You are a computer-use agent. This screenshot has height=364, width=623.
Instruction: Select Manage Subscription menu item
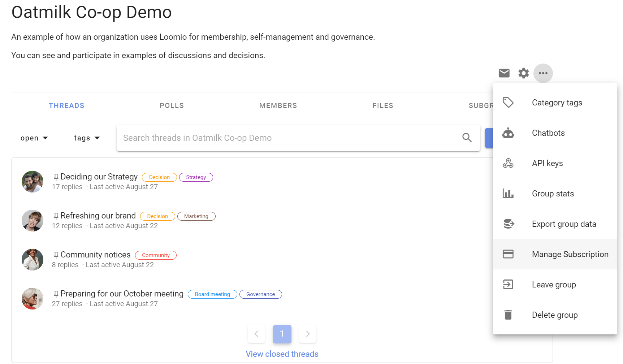point(555,254)
